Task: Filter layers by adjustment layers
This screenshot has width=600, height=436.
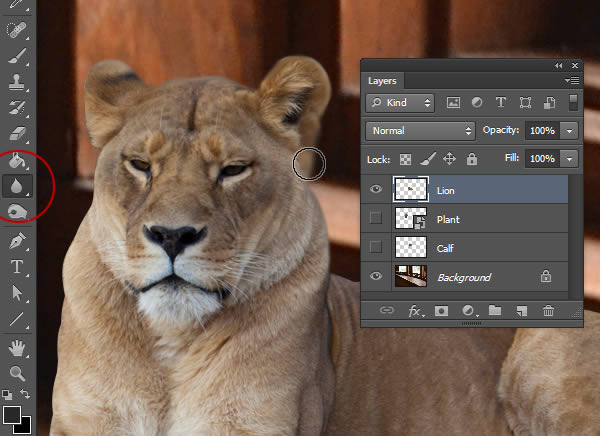Action: (477, 103)
